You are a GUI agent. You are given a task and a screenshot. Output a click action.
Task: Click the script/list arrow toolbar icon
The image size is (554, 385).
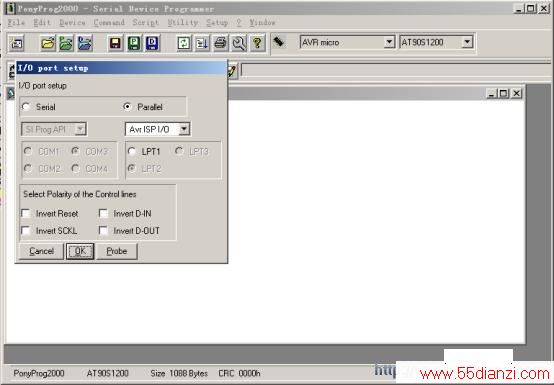(x=202, y=43)
